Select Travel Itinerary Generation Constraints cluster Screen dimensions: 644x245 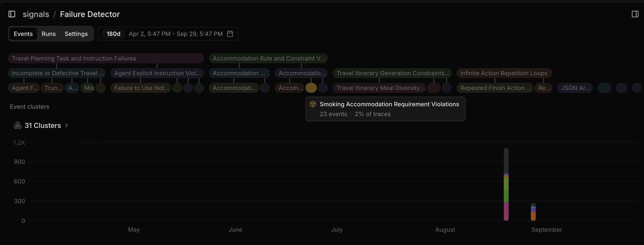tap(392, 73)
